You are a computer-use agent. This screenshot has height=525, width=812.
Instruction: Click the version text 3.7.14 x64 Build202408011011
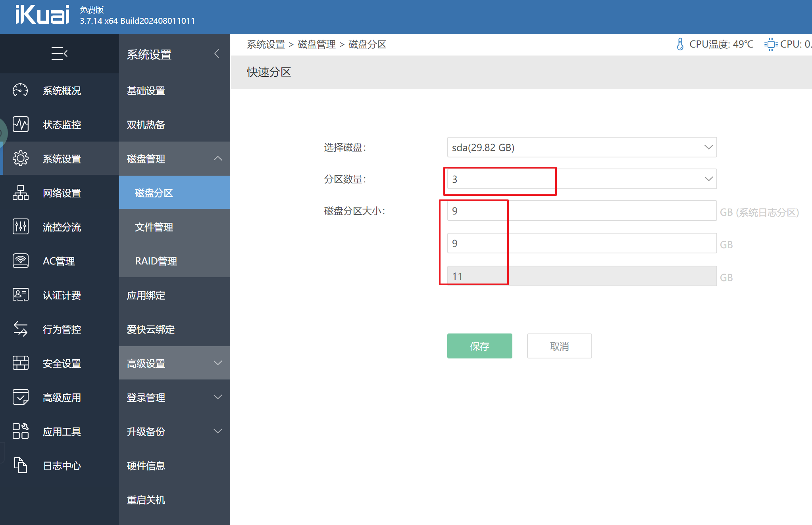[137, 21]
